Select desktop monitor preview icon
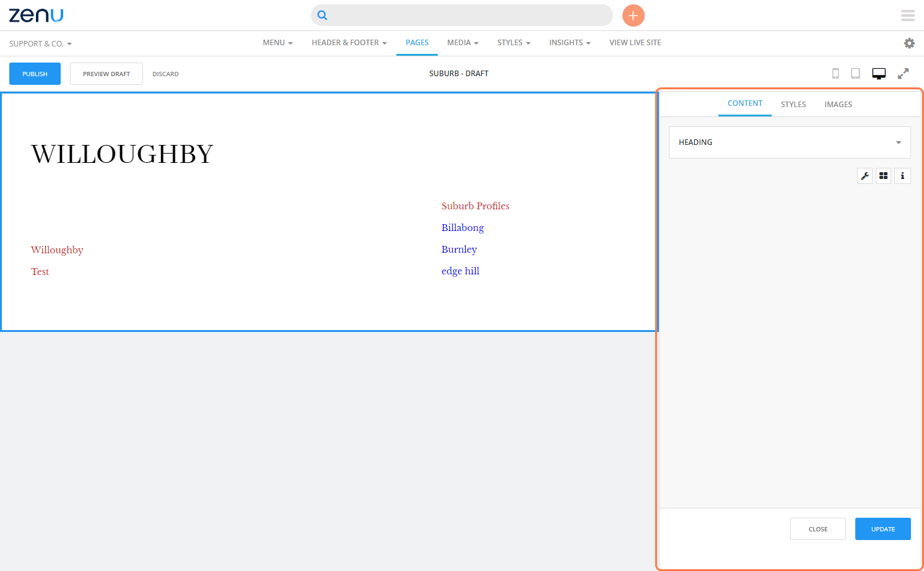 click(x=879, y=74)
